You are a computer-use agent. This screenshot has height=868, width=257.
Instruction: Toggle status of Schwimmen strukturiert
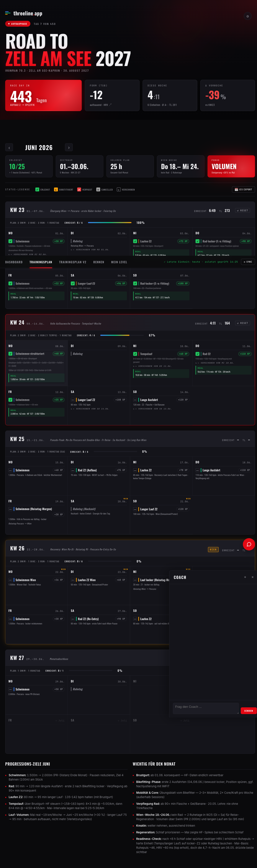pyautogui.click(x=10, y=354)
